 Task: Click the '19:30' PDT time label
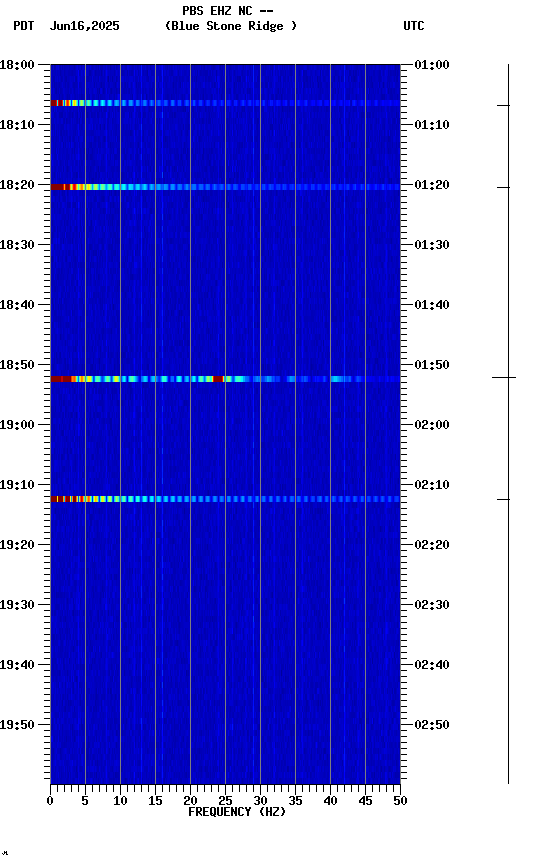pos(17,605)
